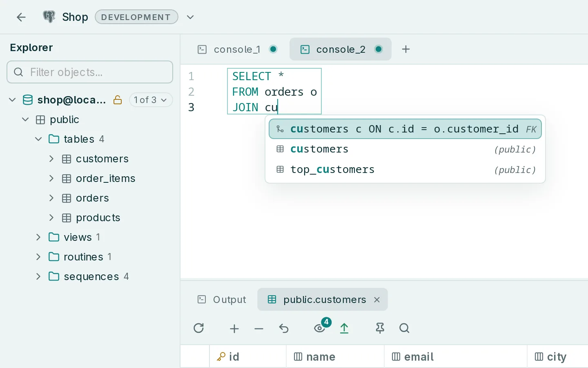Choose the top_customers completion
This screenshot has height=368, width=588.
[x=405, y=169]
